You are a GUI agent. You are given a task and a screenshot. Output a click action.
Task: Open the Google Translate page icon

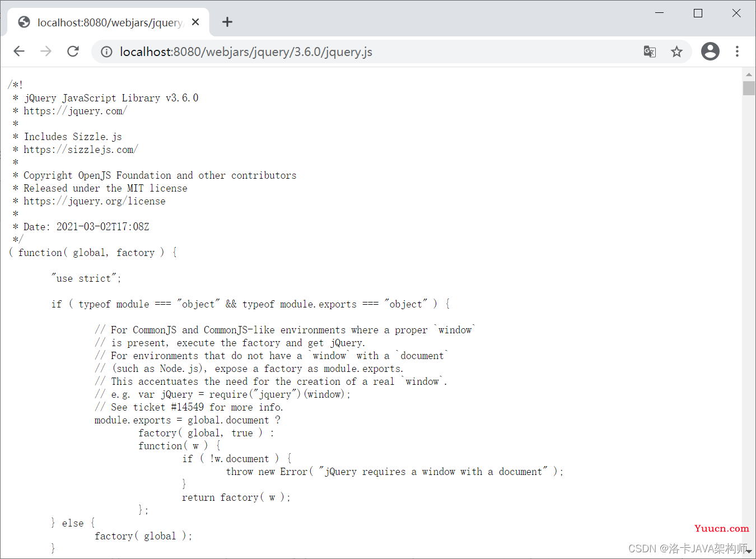tap(650, 52)
